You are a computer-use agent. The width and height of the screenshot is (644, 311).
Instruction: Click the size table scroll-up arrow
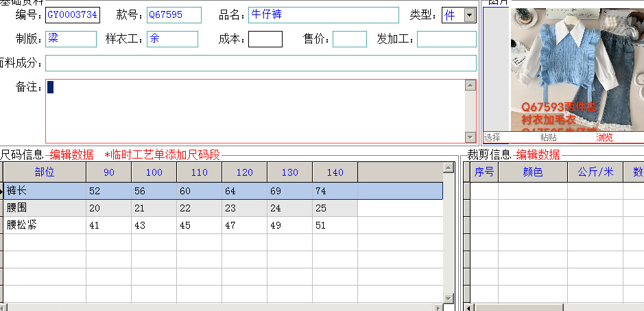coord(449,168)
